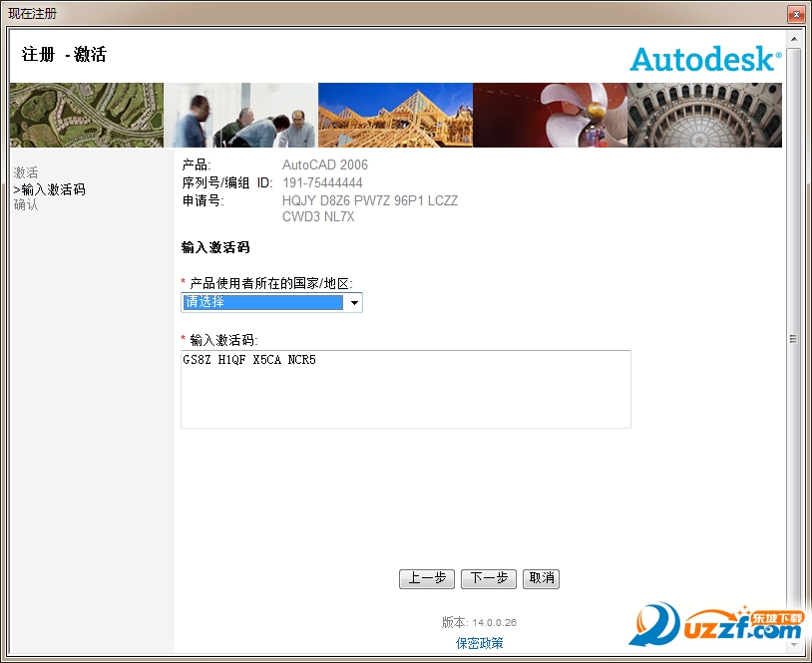812x663 pixels.
Task: Click the scrollbar up arrow
Action: pos(793,39)
